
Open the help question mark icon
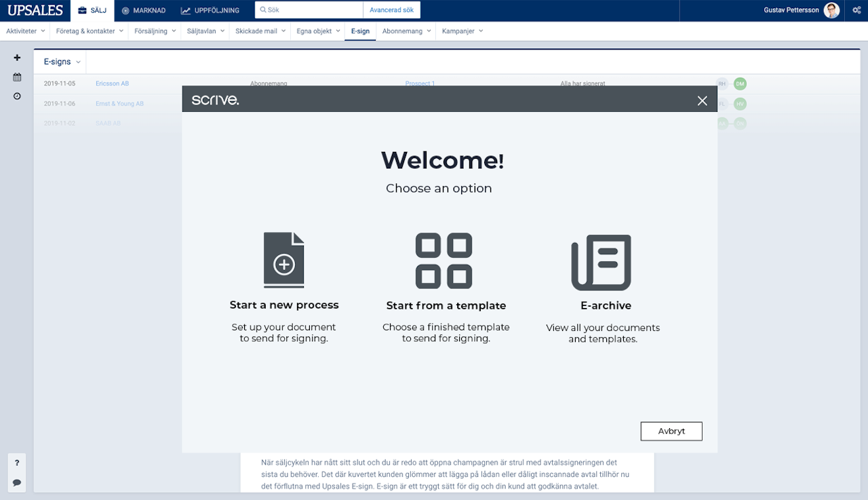coord(17,463)
